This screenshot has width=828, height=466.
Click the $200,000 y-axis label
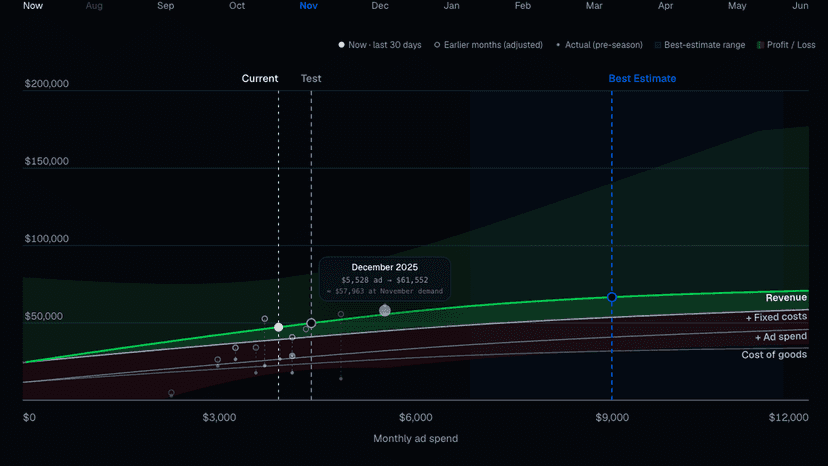46,83
